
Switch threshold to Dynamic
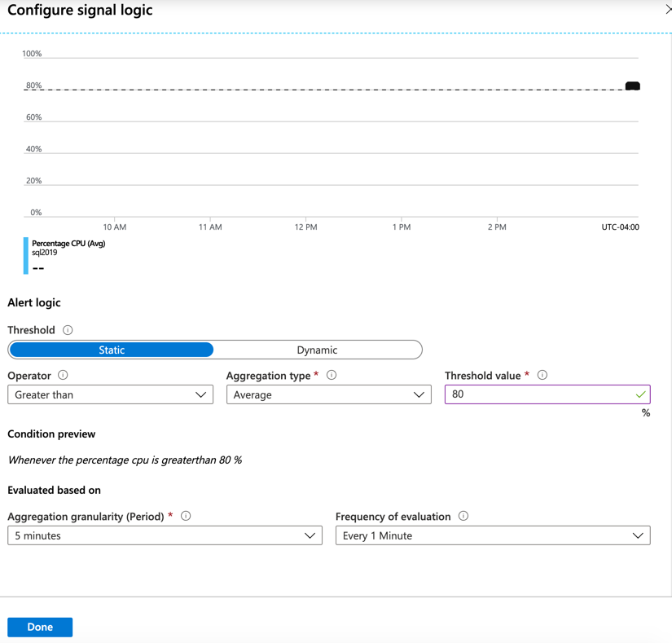317,350
